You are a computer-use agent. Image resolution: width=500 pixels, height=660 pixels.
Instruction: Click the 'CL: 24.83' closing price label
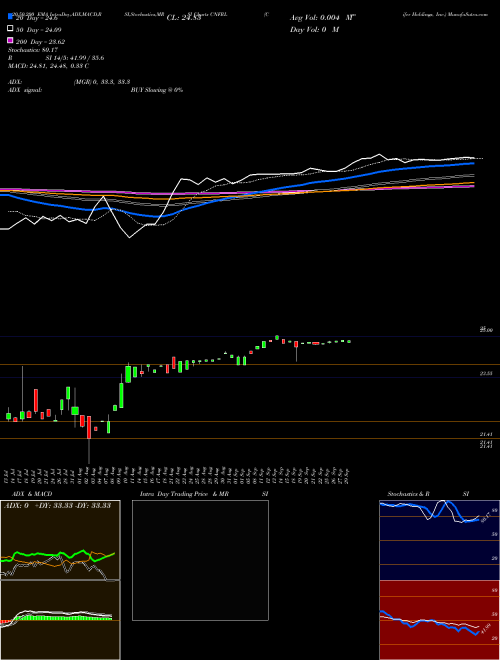click(184, 18)
